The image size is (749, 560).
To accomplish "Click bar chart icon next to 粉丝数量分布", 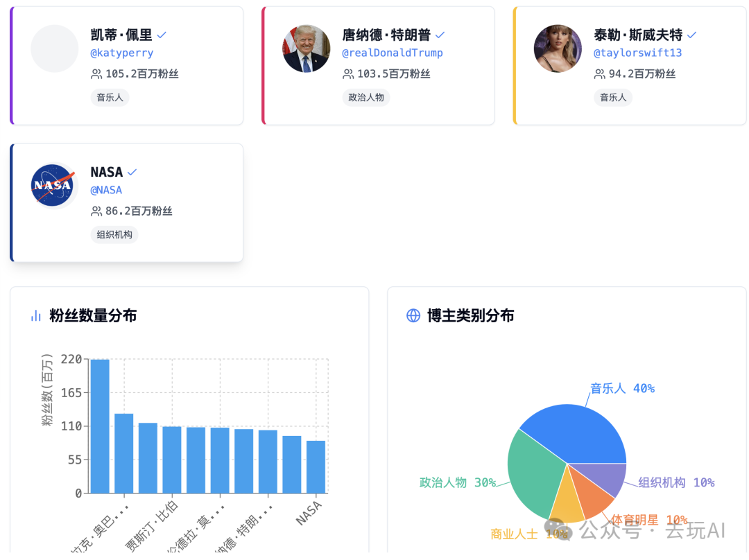I will coord(36,315).
